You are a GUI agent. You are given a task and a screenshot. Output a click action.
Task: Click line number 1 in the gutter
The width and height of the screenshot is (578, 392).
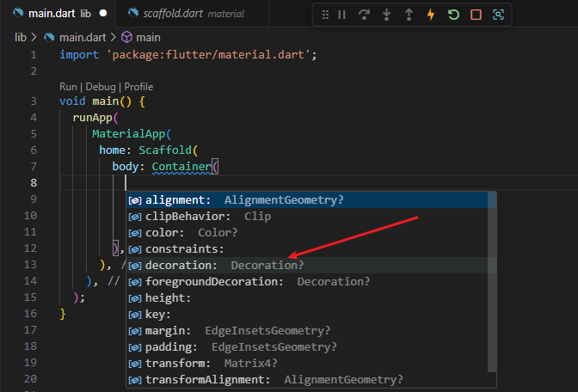coord(34,55)
